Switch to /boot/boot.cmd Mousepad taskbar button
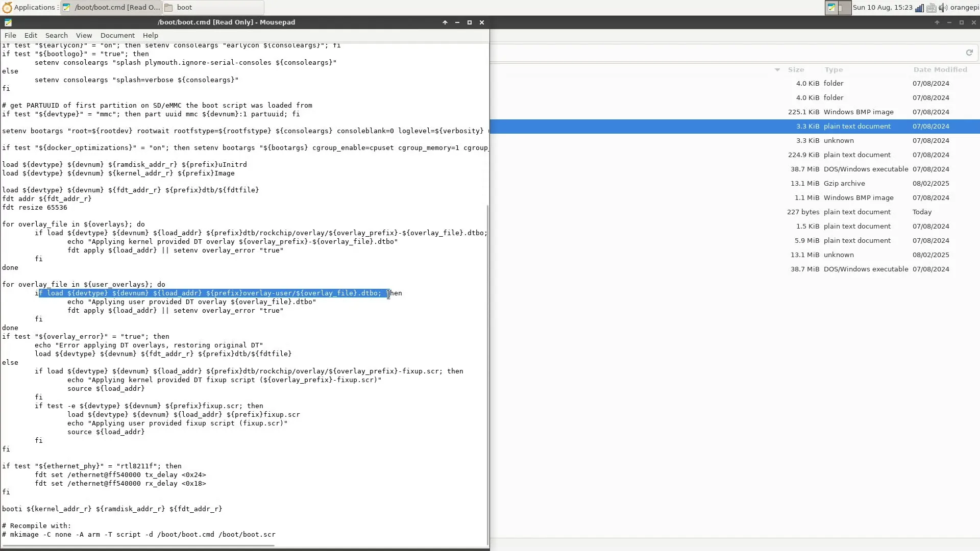 click(x=111, y=8)
